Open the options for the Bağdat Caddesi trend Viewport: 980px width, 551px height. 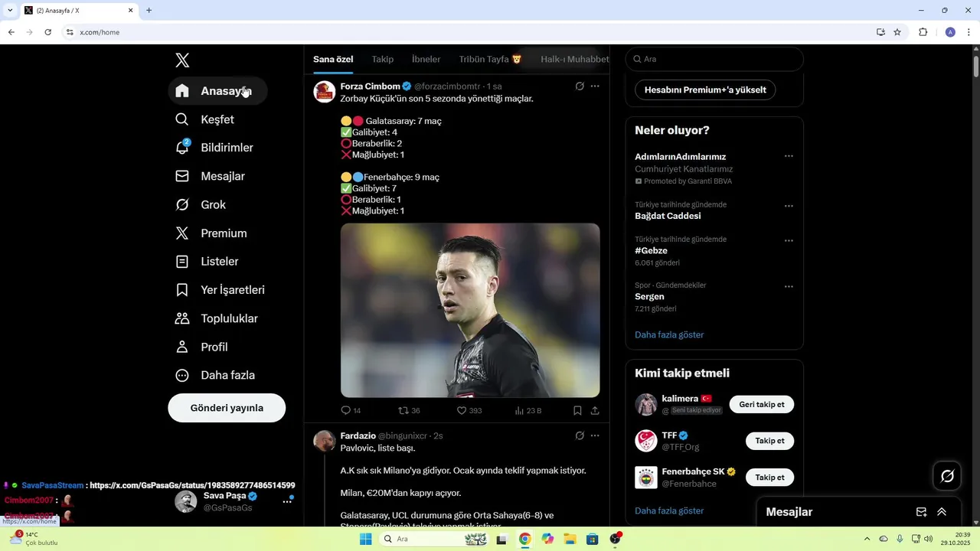tap(789, 206)
